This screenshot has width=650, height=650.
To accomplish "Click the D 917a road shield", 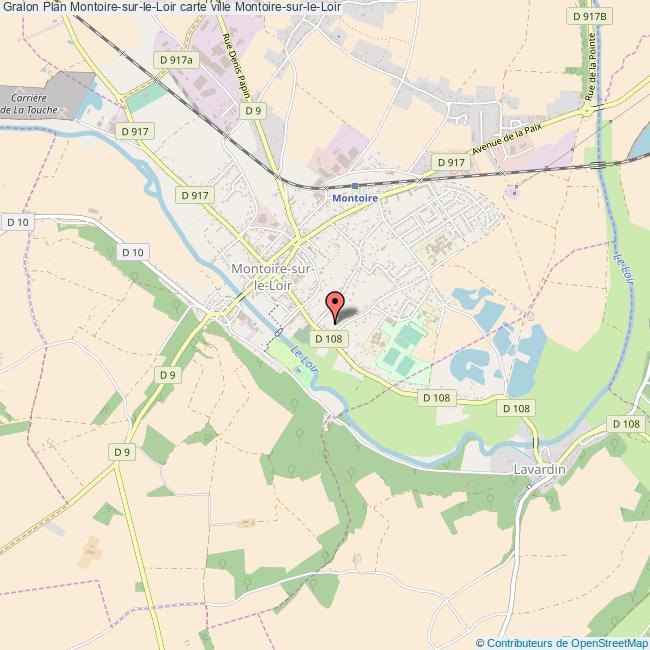I will [176, 60].
